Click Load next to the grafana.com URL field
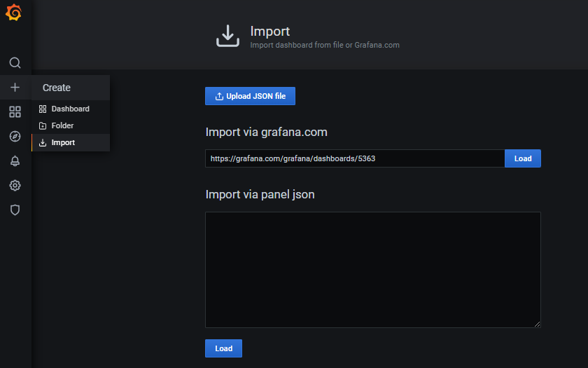This screenshot has height=368, width=588. click(x=523, y=158)
